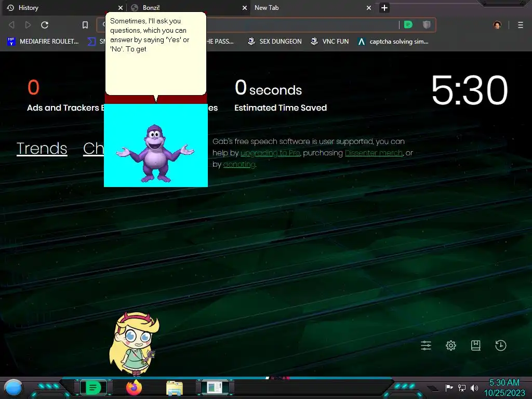Screen dimensions: 532x399
Task: Open the SEX DUNGEON bookmark
Action: coord(275,42)
